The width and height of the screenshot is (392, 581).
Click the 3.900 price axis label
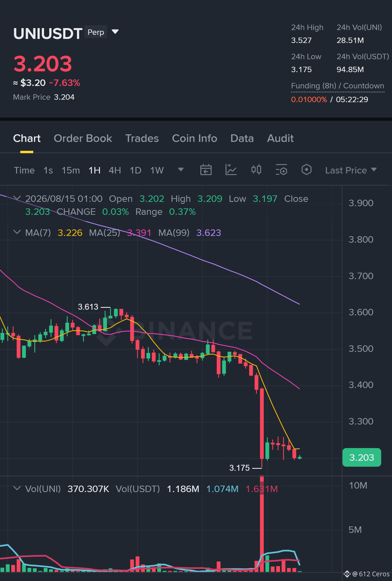(x=361, y=203)
